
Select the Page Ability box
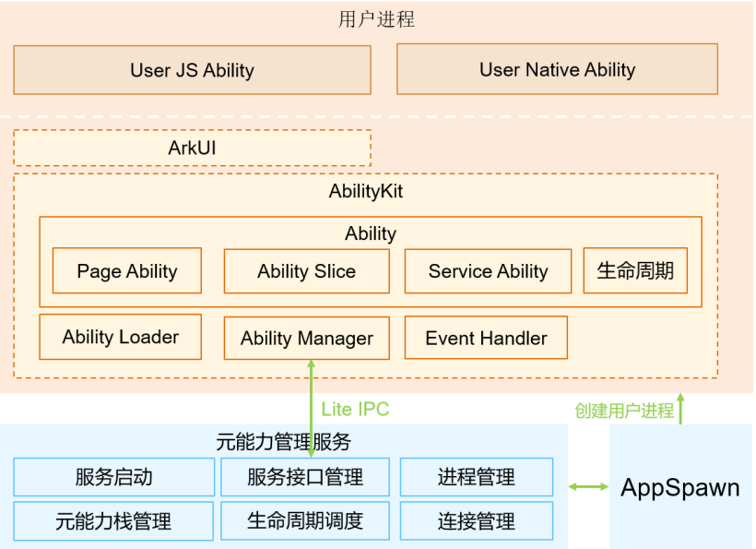click(126, 271)
